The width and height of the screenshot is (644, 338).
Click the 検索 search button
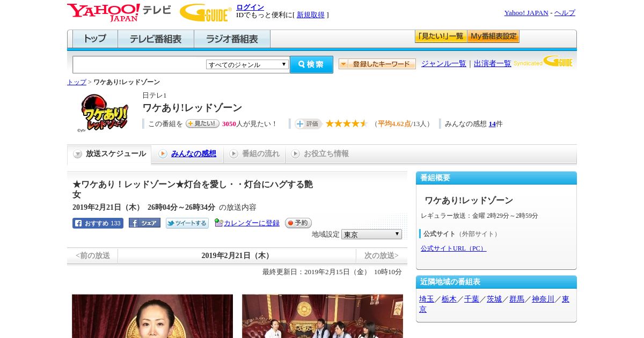click(x=311, y=64)
